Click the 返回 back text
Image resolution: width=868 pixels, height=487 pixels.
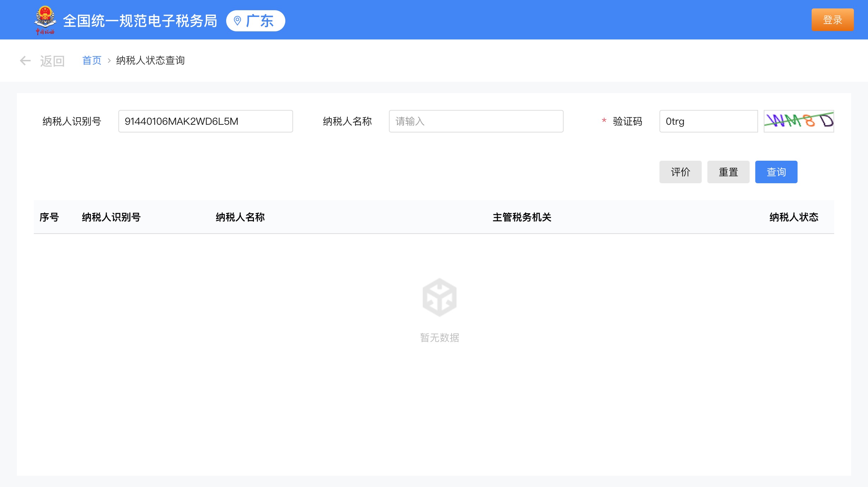[x=52, y=61]
